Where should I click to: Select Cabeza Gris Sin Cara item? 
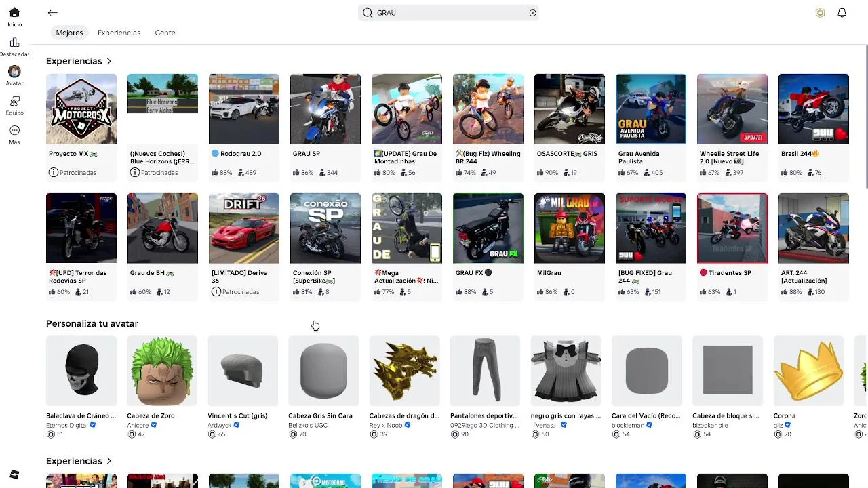click(323, 371)
